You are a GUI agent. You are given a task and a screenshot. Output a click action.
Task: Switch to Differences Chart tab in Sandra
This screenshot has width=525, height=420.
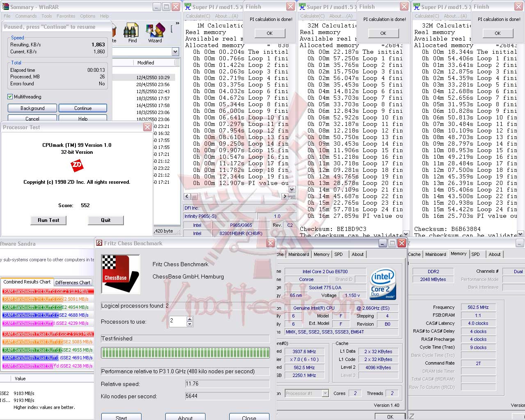pos(73,283)
